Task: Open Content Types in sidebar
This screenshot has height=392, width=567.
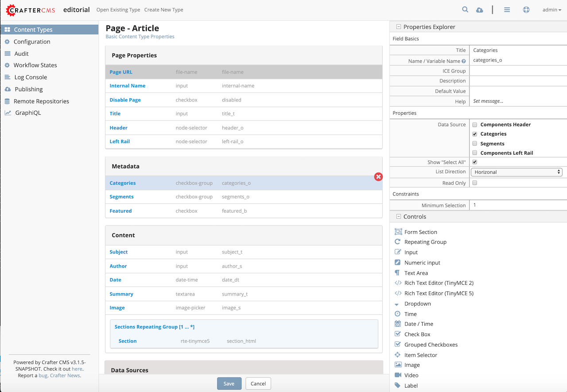Action: coord(49,30)
